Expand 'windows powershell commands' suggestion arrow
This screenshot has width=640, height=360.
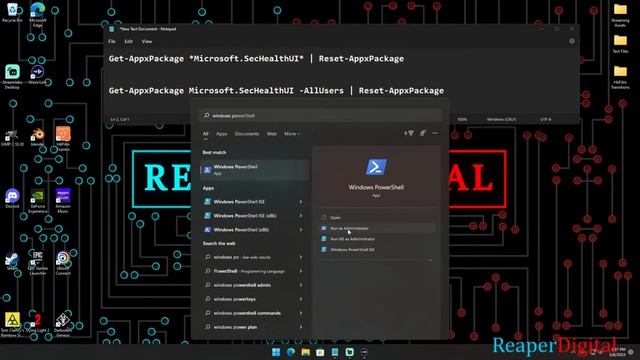[x=301, y=313]
